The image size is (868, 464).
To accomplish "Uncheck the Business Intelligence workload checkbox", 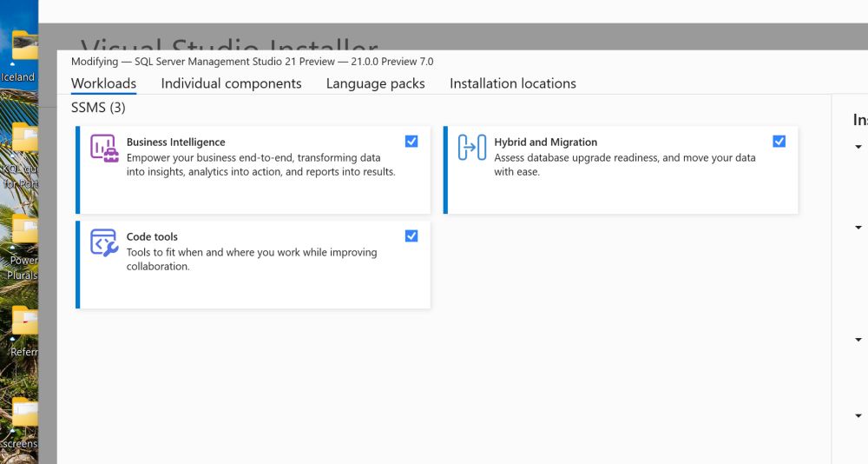I will [x=411, y=141].
